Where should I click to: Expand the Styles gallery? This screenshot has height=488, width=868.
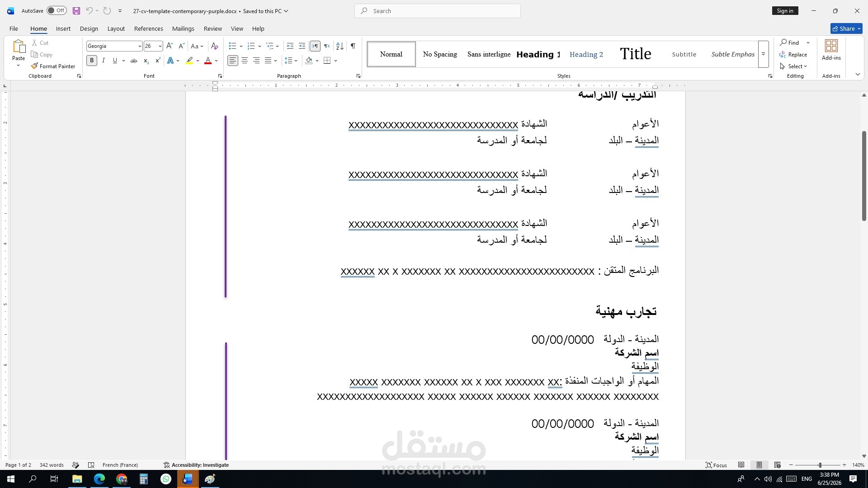763,54
